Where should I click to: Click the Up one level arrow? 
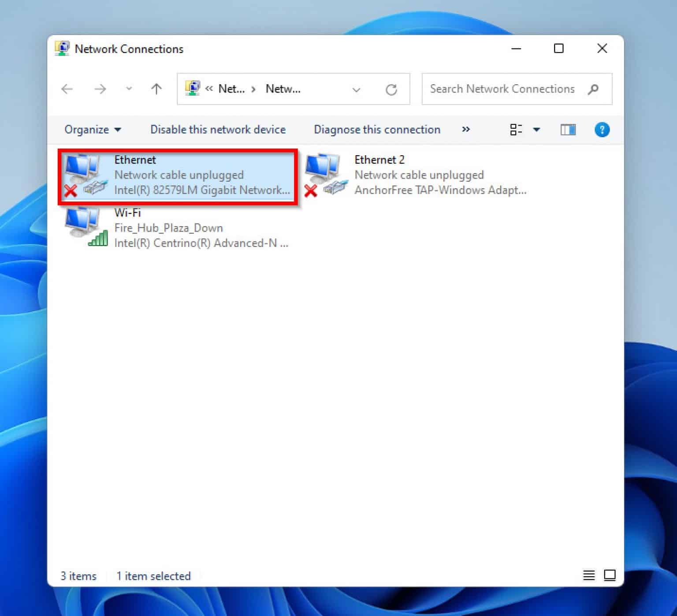pos(156,89)
